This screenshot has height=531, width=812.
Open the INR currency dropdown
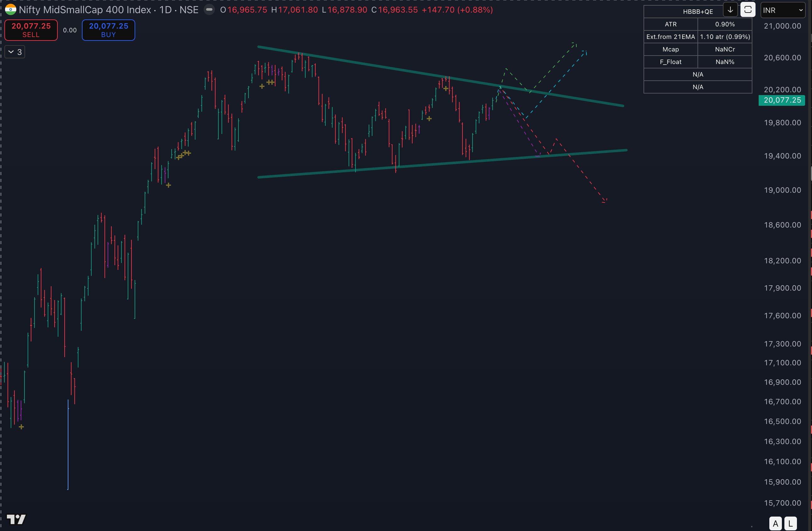(783, 10)
